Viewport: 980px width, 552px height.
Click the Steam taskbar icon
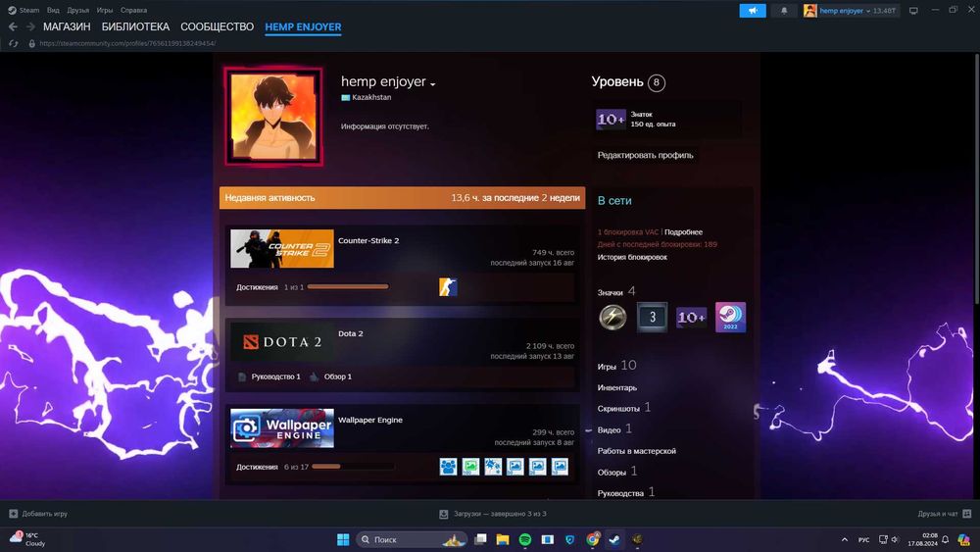[x=615, y=539]
